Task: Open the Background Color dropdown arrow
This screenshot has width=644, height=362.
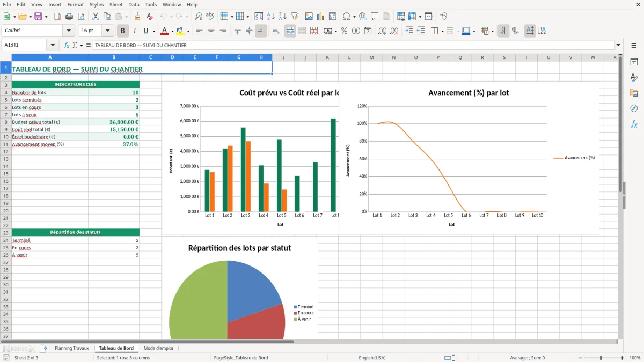Action: [188, 31]
